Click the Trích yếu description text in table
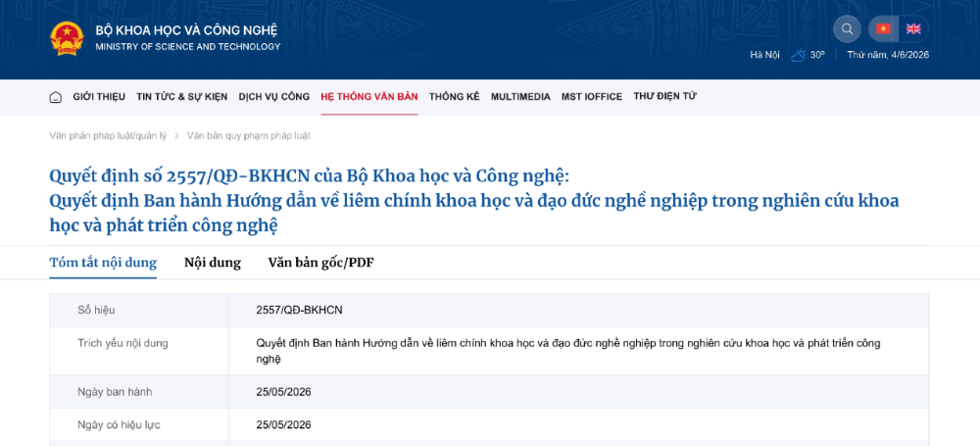This screenshot has width=980, height=446. pyautogui.click(x=568, y=352)
